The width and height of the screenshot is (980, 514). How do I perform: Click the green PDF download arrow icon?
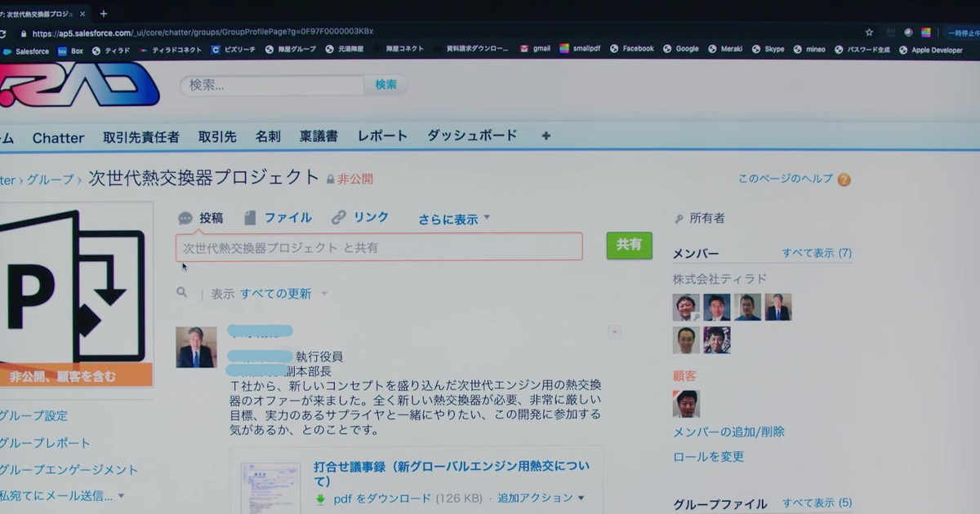[321, 498]
